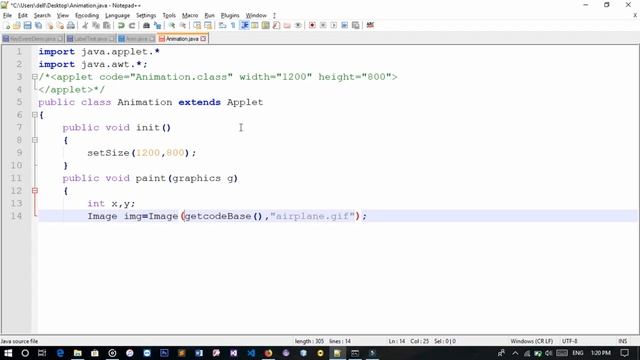The width and height of the screenshot is (640, 360).
Task: Open the Document Map panel icon
Action: tap(266, 25)
